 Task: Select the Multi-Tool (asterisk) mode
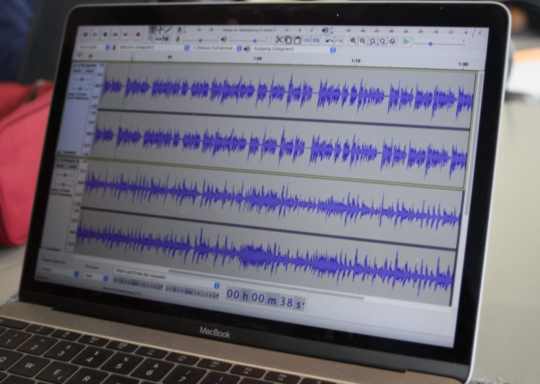coord(166,39)
